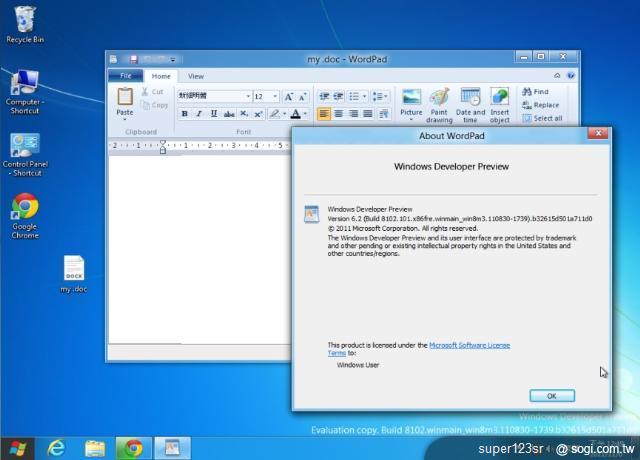Click the bullet list icon
Screen dimensions: 640x460
click(x=354, y=96)
